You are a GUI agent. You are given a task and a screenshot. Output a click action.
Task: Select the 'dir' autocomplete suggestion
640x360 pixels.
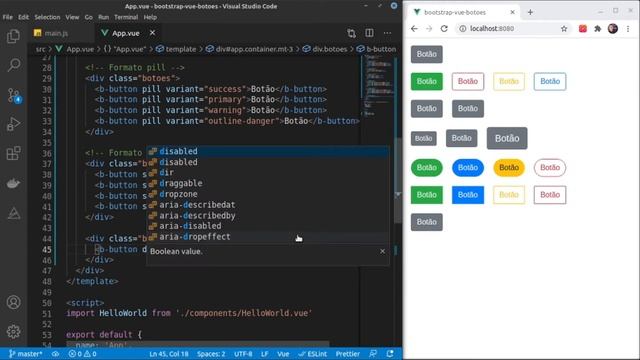pyautogui.click(x=267, y=173)
